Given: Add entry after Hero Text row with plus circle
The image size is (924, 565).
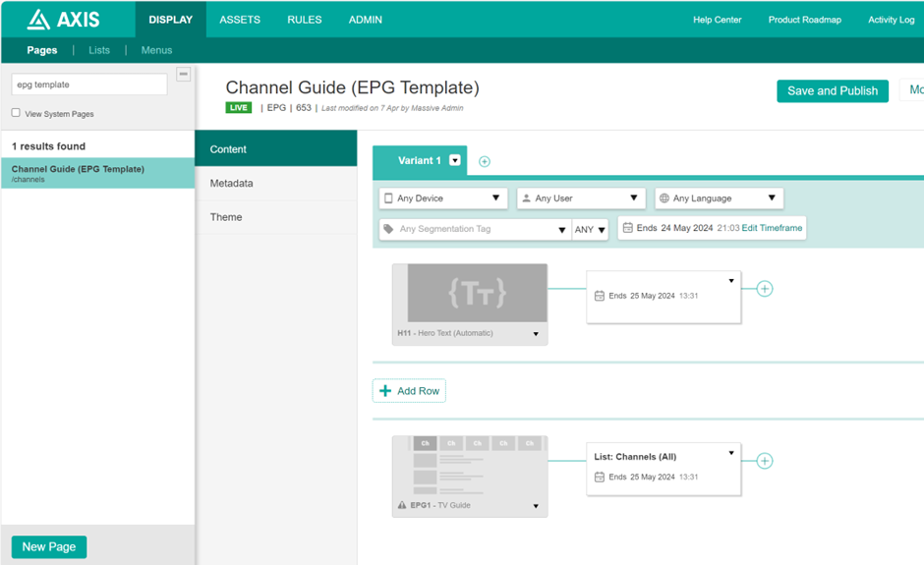Looking at the screenshot, I should pos(765,289).
